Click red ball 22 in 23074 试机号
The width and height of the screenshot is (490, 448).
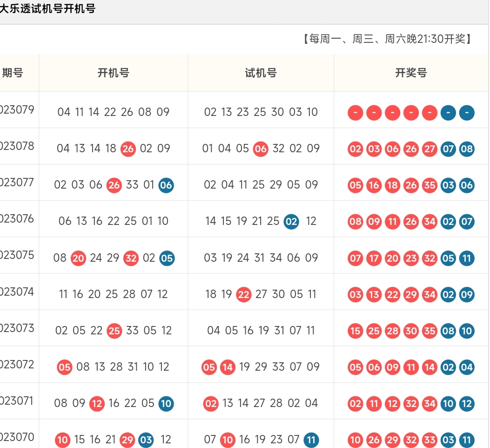[244, 294]
